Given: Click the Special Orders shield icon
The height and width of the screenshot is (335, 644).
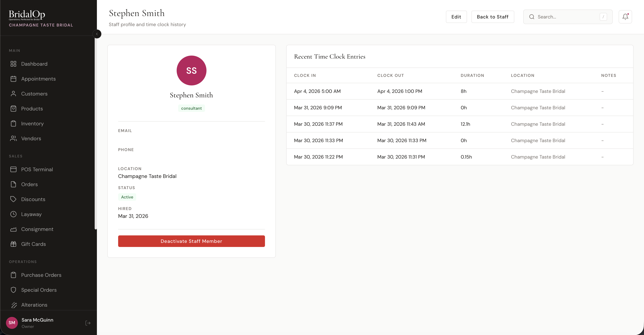Looking at the screenshot, I should 13,290.
